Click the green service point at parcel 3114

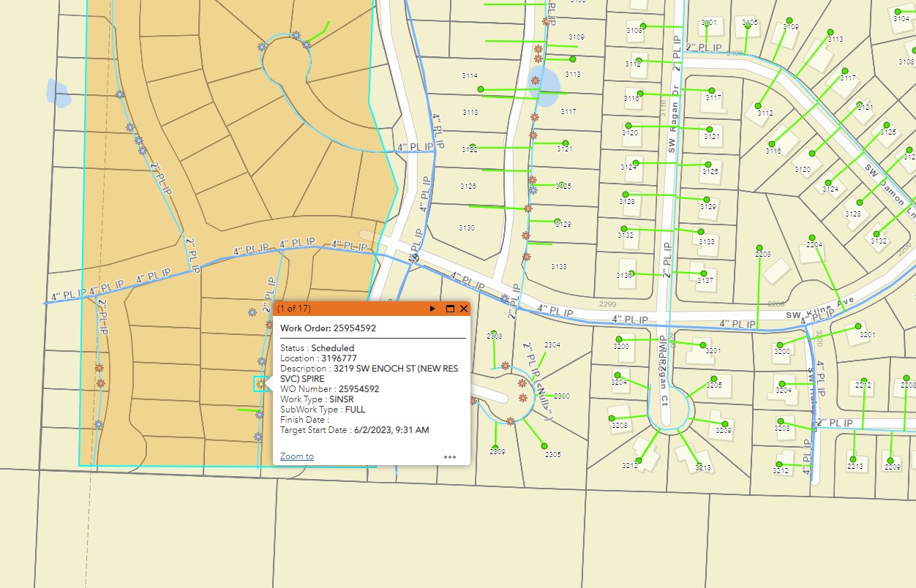coord(481,89)
